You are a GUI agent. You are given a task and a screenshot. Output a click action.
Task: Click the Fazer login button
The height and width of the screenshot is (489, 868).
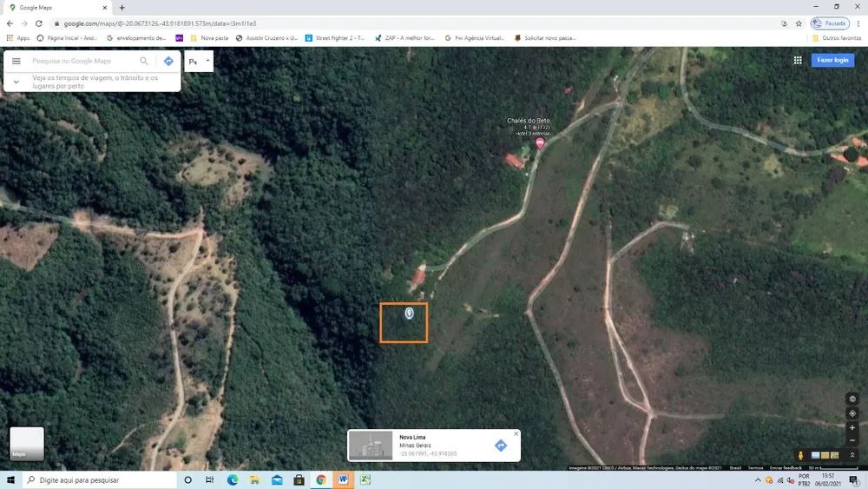tap(832, 60)
